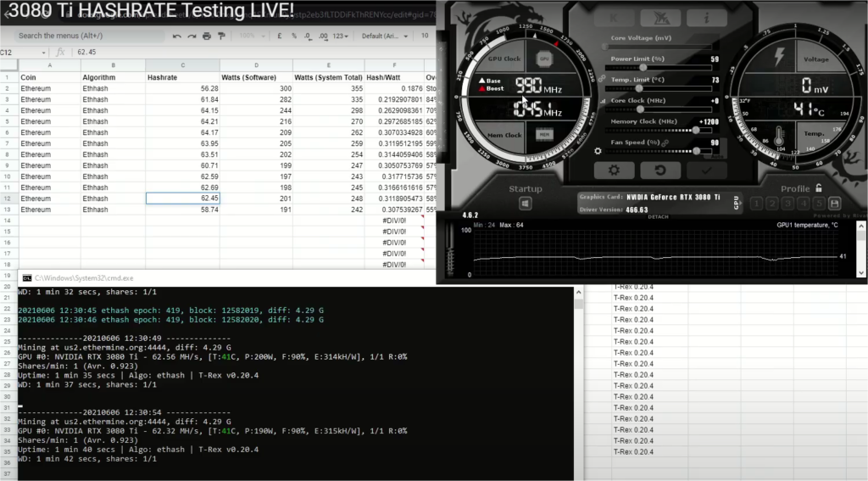Open voltage-frequency curve editor icon
This screenshot has height=481, width=868.
coord(603,101)
